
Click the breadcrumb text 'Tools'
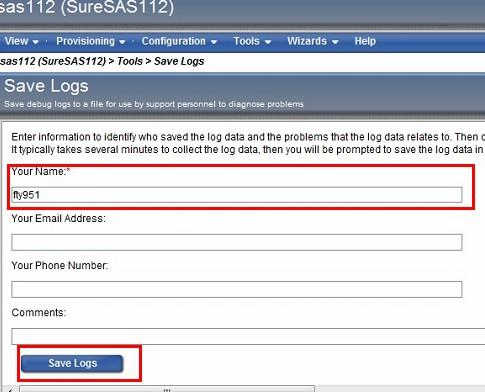[130, 61]
